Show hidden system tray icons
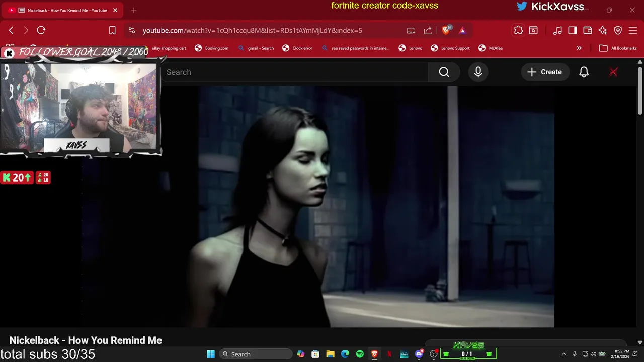Image resolution: width=644 pixels, height=362 pixels. [x=563, y=354]
